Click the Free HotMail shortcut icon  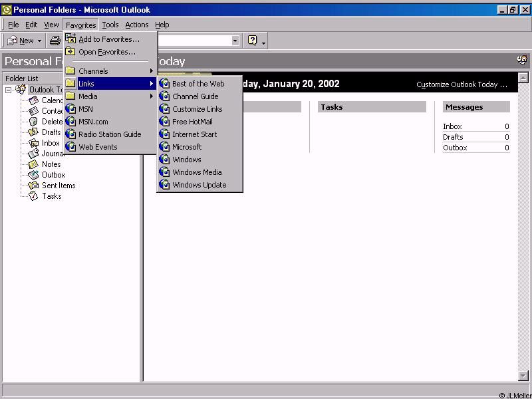pos(164,122)
